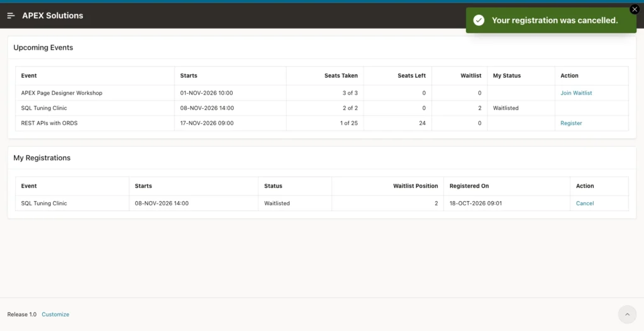Image resolution: width=644 pixels, height=331 pixels.
Task: Register for REST APIs with ORDS
Action: tap(571, 123)
